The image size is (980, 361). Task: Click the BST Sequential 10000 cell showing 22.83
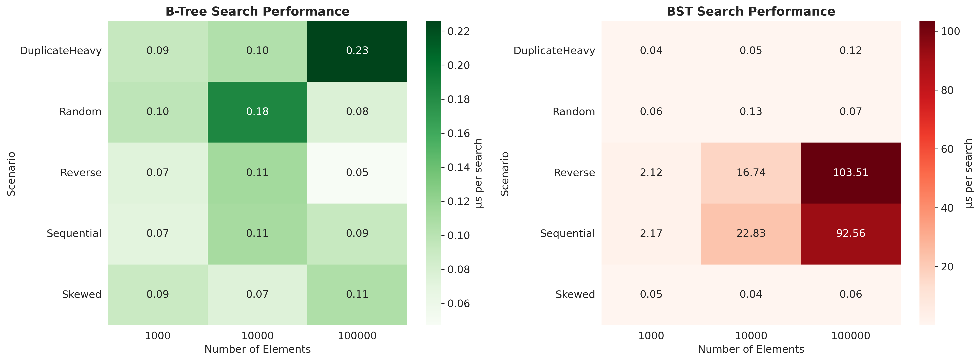coord(751,233)
